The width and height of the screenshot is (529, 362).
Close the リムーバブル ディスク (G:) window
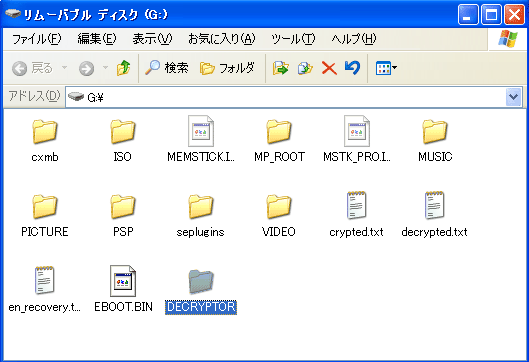(x=514, y=15)
